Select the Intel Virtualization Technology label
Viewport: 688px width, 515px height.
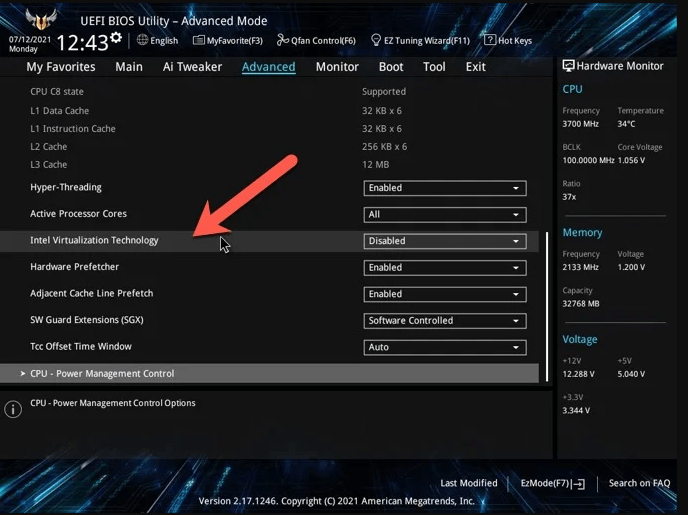94,240
